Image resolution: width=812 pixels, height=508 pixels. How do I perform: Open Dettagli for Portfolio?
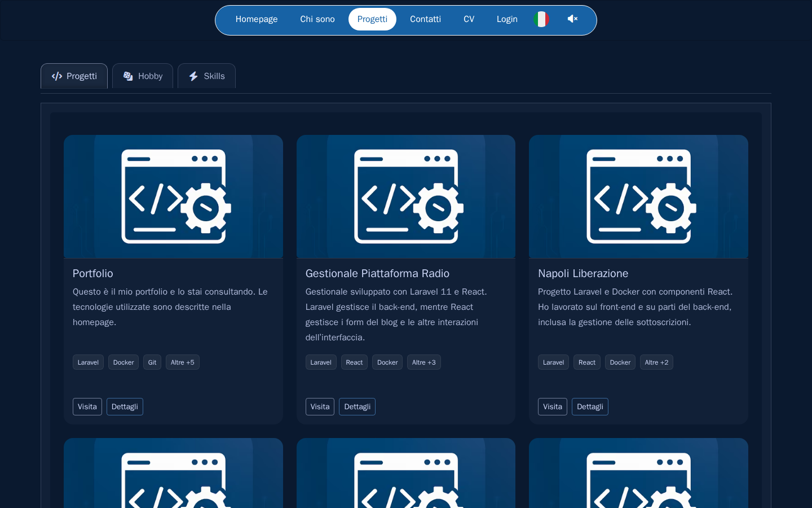(125, 406)
